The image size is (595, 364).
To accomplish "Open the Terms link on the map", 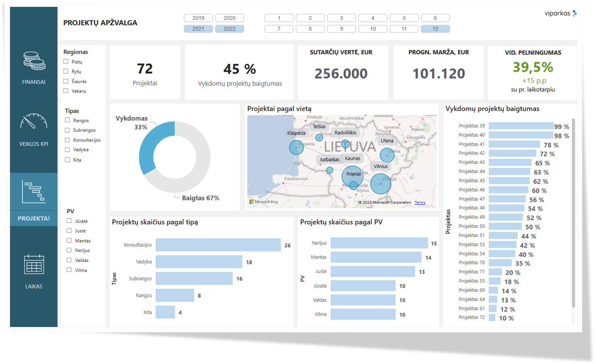I will click(x=420, y=203).
